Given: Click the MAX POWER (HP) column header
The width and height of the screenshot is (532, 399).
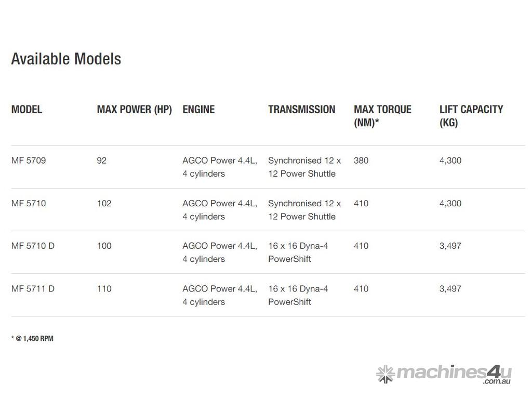Looking at the screenshot, I should point(134,110).
